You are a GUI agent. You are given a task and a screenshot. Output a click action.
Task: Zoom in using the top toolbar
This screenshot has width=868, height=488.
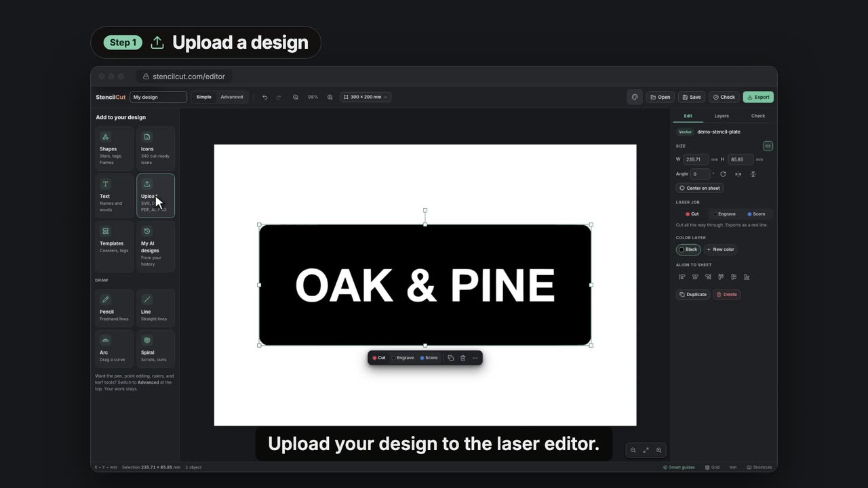330,97
